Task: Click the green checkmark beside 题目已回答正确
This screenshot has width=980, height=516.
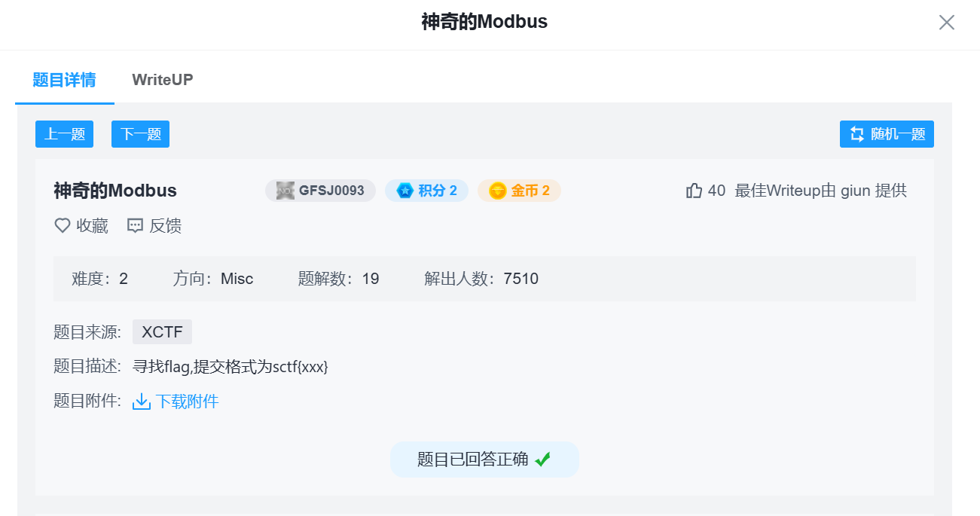Action: click(x=542, y=459)
